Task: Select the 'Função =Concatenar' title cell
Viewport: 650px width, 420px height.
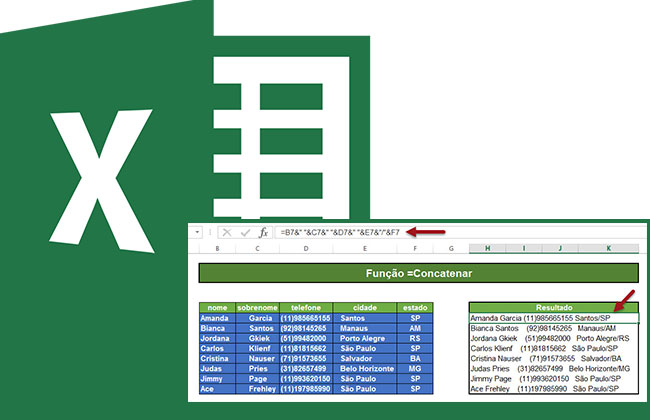Action: pos(419,273)
